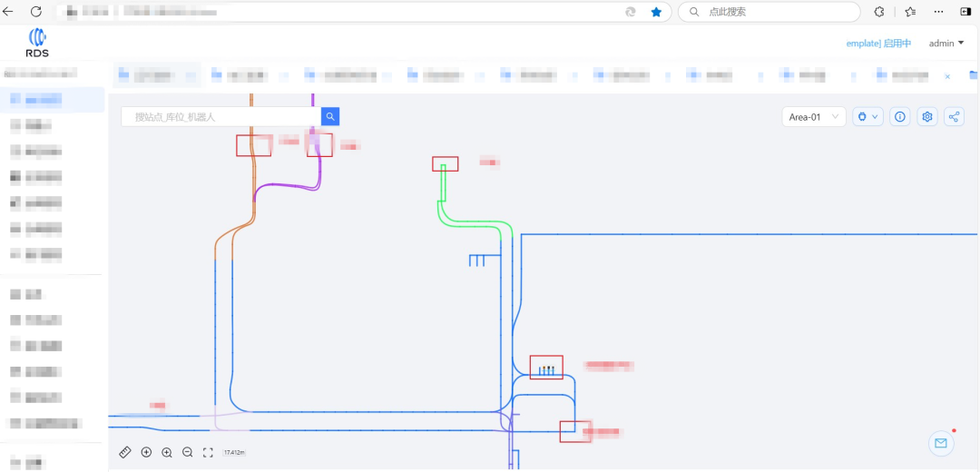Open the map info panel

pyautogui.click(x=899, y=117)
